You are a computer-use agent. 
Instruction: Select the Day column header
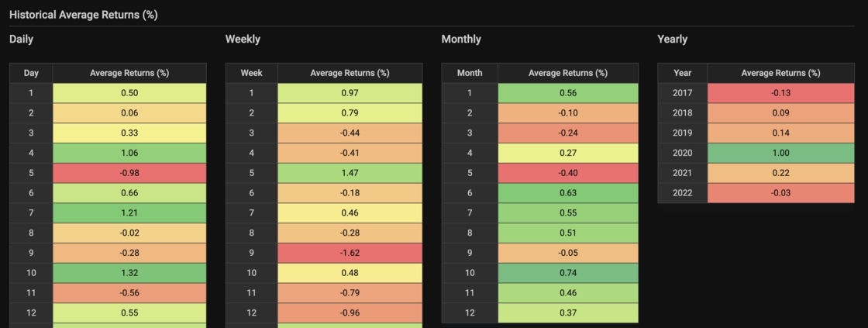[x=31, y=73]
